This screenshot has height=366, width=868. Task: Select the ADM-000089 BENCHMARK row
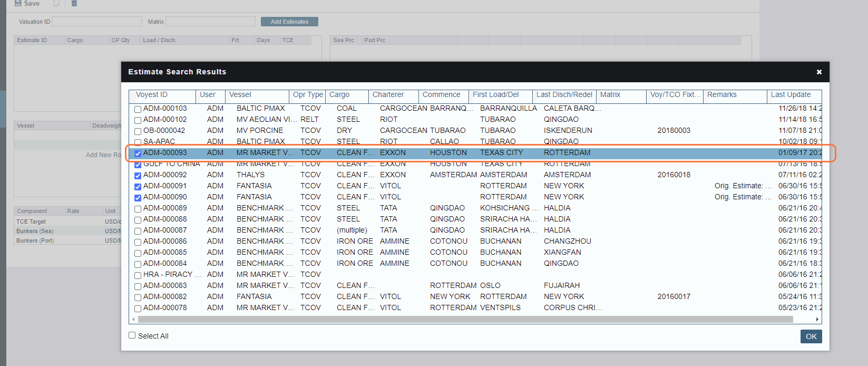click(x=264, y=208)
